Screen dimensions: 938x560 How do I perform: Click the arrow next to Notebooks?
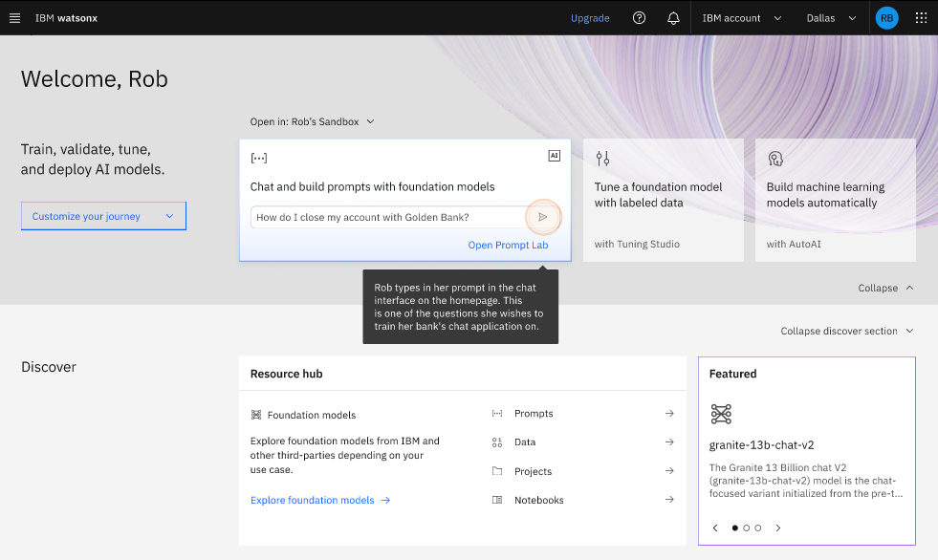tap(669, 500)
